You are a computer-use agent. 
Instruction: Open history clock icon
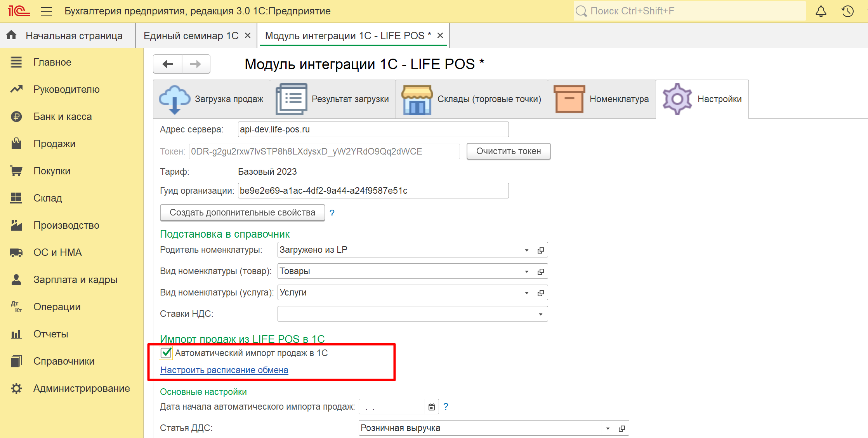[847, 11]
